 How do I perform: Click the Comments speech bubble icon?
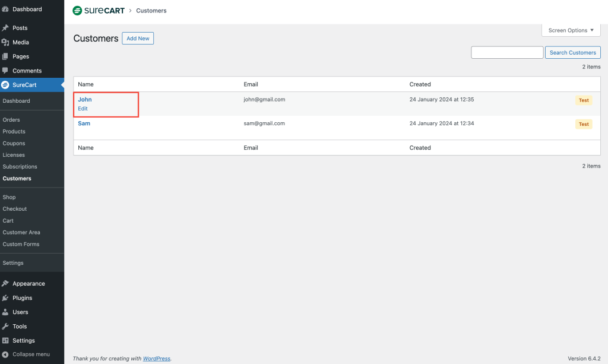point(5,71)
